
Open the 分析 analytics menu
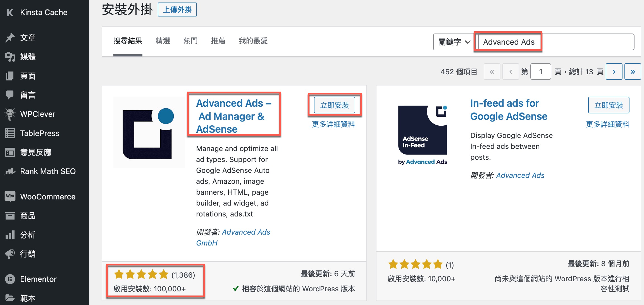(x=45, y=235)
